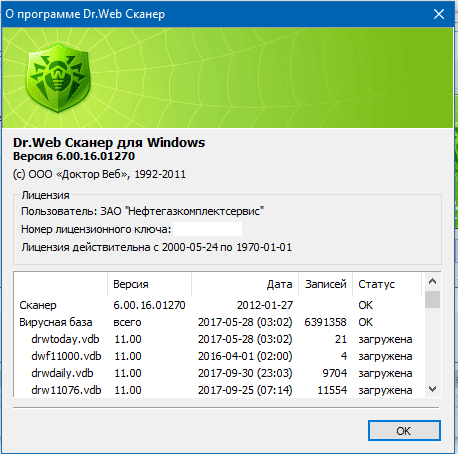Click the list scrollbar down arrow
The image size is (458, 454).
pos(432,389)
